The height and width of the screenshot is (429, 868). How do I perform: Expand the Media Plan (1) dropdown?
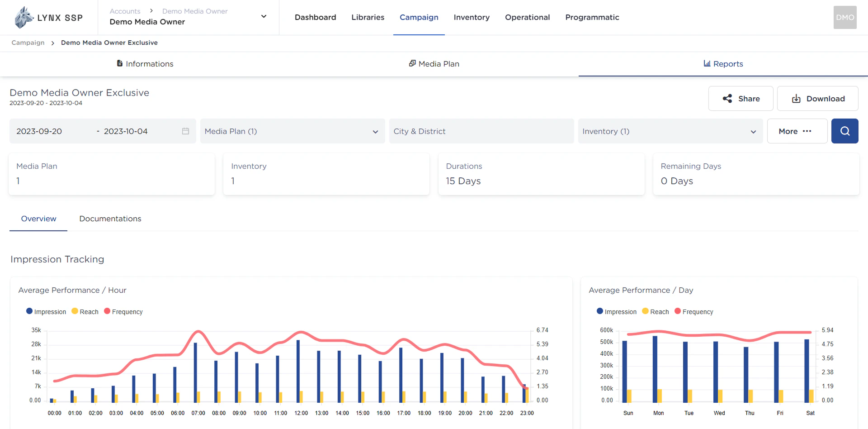coord(292,131)
